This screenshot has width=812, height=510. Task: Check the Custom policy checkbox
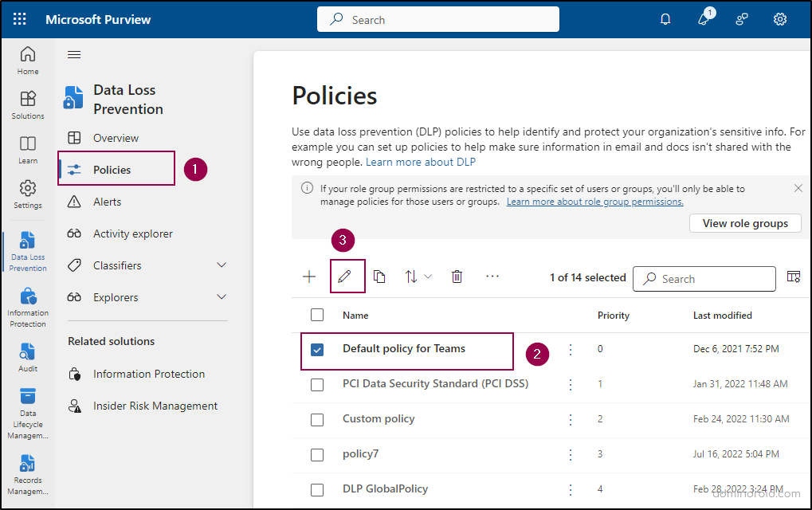click(317, 420)
